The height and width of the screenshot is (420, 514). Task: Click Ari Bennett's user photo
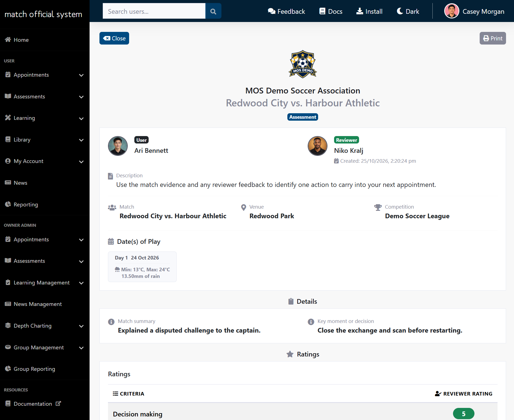(118, 146)
